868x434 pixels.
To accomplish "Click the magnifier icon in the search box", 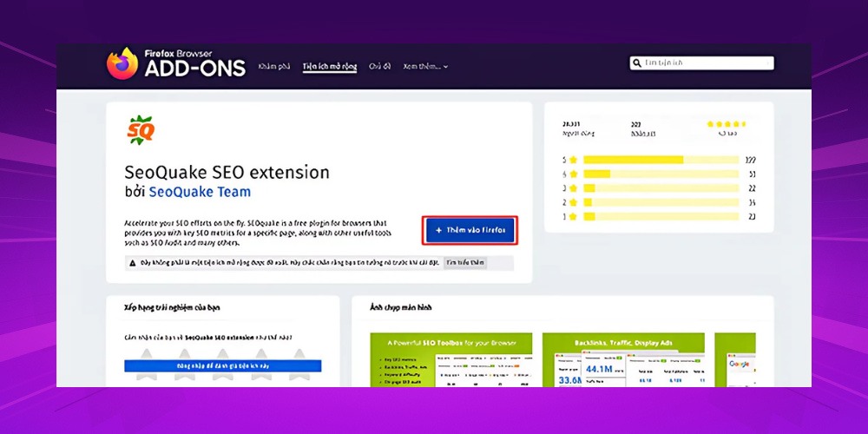I will click(637, 63).
